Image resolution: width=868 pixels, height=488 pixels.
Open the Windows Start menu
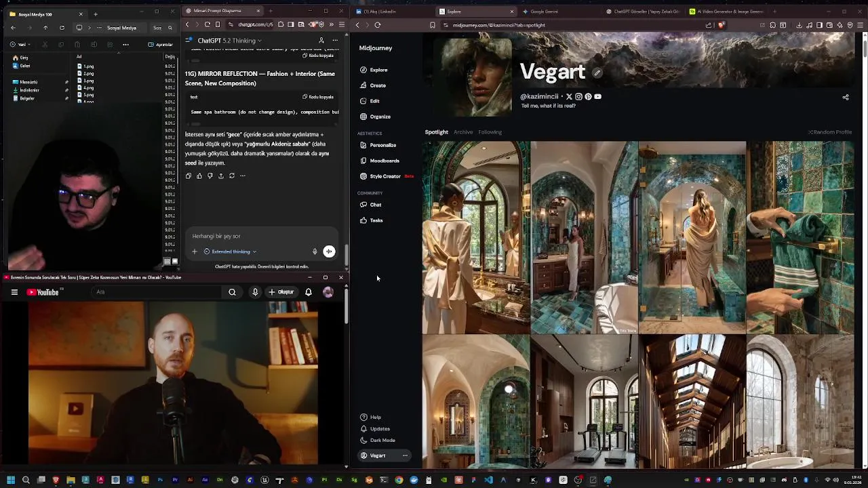coord(11,481)
